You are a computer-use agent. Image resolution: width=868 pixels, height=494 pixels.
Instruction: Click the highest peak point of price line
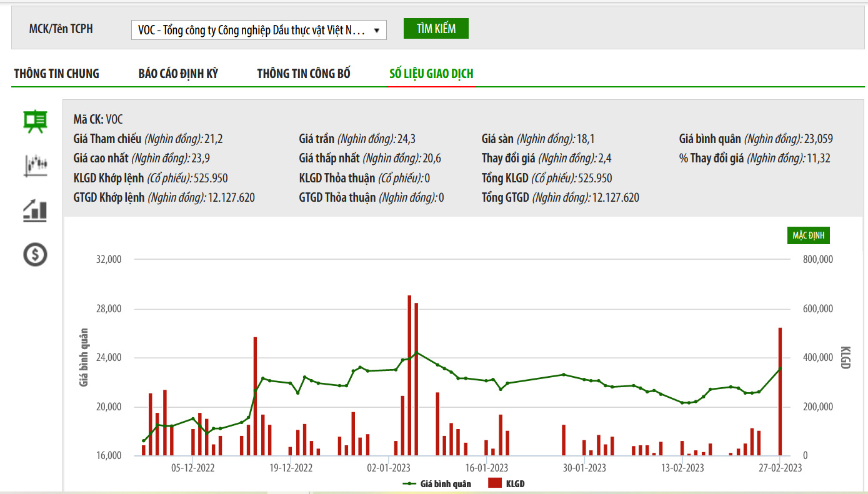pyautogui.click(x=417, y=353)
